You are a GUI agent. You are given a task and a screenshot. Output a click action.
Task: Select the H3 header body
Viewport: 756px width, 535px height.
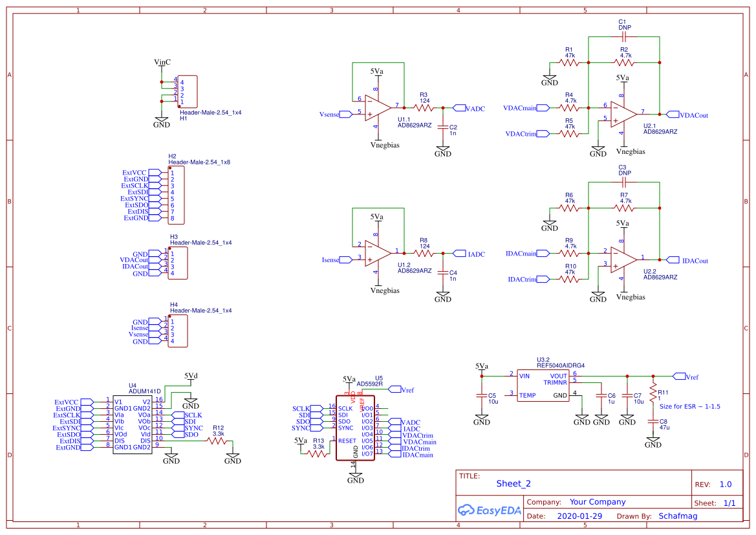click(x=177, y=263)
